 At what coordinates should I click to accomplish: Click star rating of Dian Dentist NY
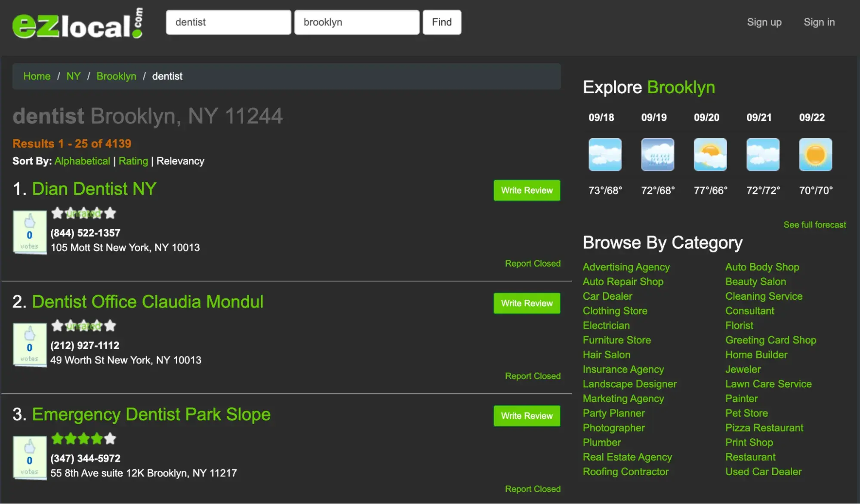(83, 213)
